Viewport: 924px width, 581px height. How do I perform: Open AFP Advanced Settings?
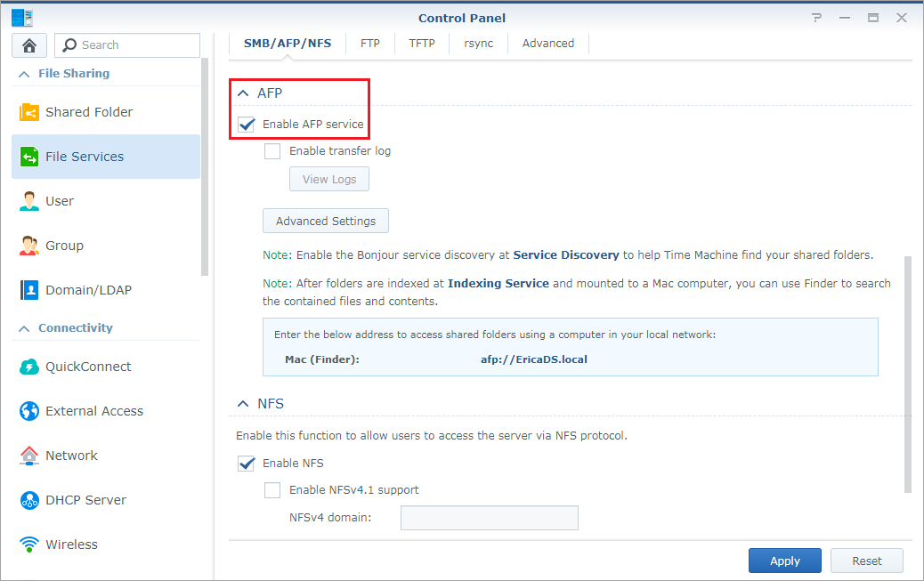pos(325,221)
